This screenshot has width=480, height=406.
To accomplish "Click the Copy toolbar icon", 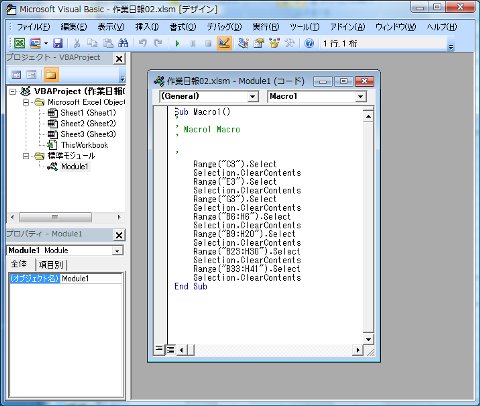I will tap(92, 43).
